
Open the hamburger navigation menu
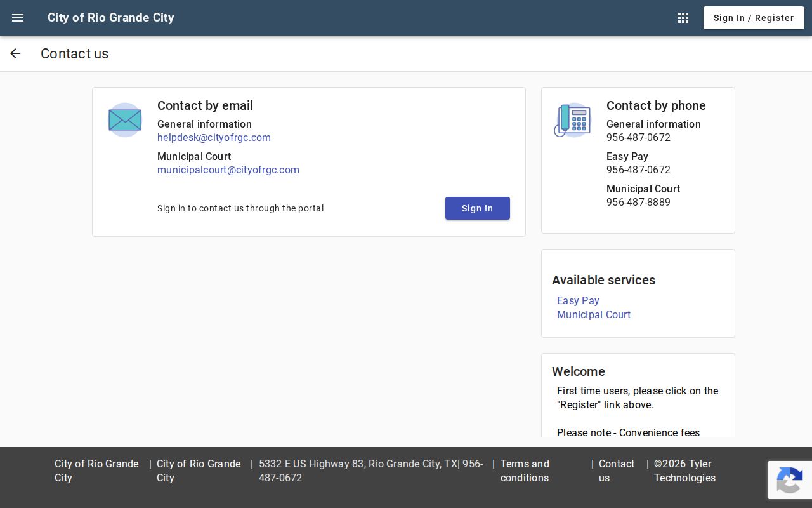coord(18,18)
